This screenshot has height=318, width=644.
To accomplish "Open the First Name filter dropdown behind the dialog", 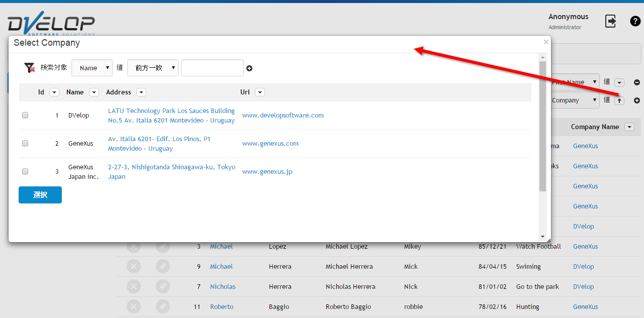I will pos(575,82).
